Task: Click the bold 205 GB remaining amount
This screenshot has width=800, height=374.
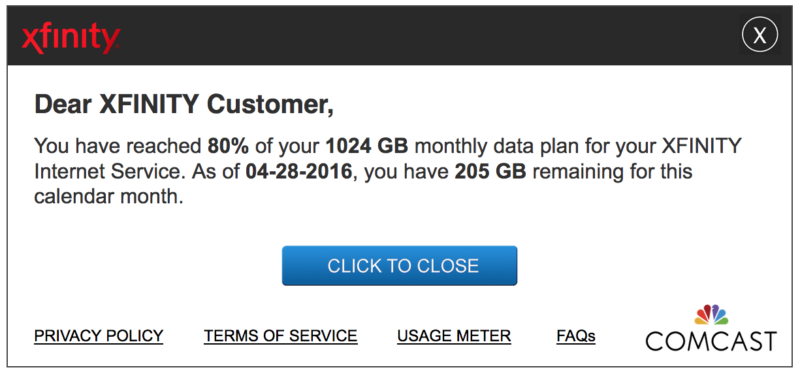Action: (490, 171)
